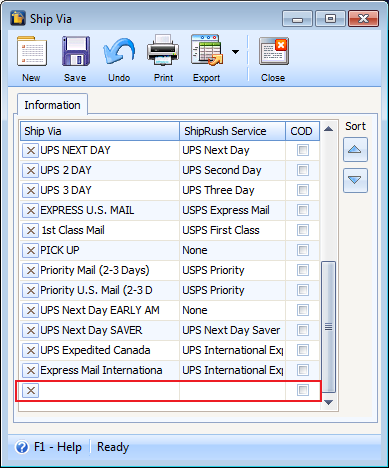Click the Ship Via window title icon

coord(18,18)
